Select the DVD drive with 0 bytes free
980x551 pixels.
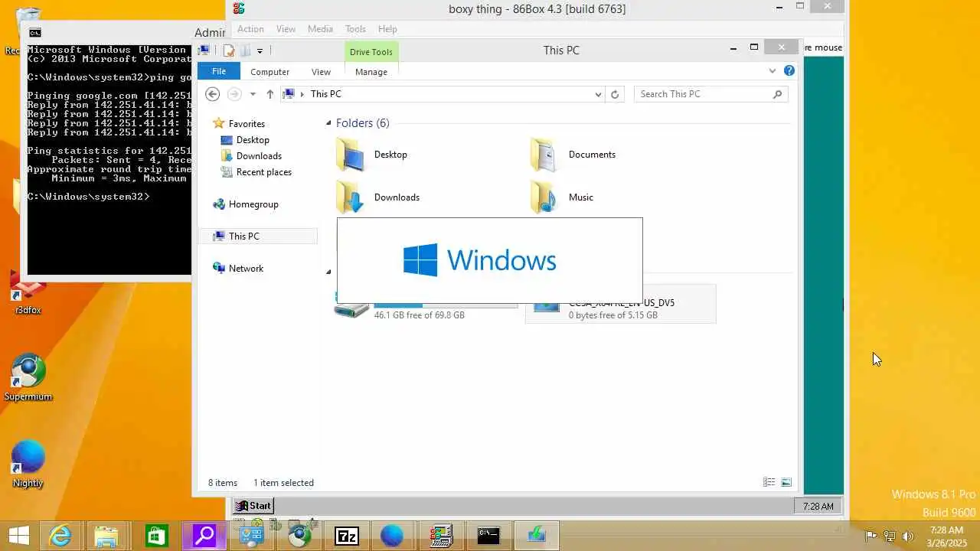[621, 304]
